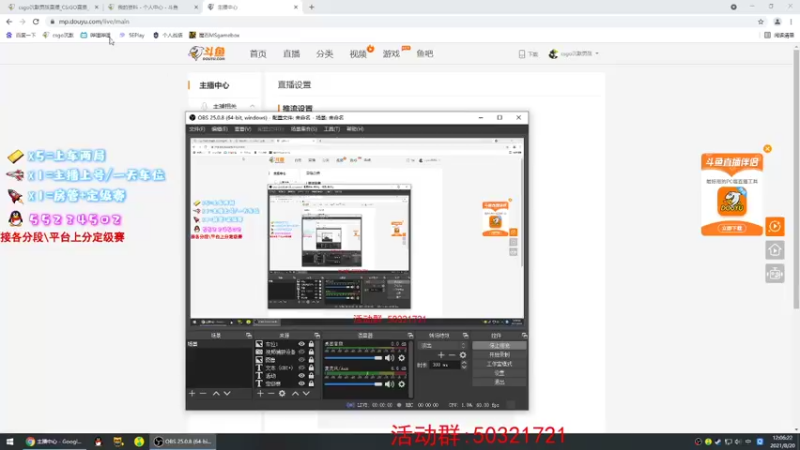
Task: Mute 桌面音频 in the mixer
Action: click(x=390, y=358)
